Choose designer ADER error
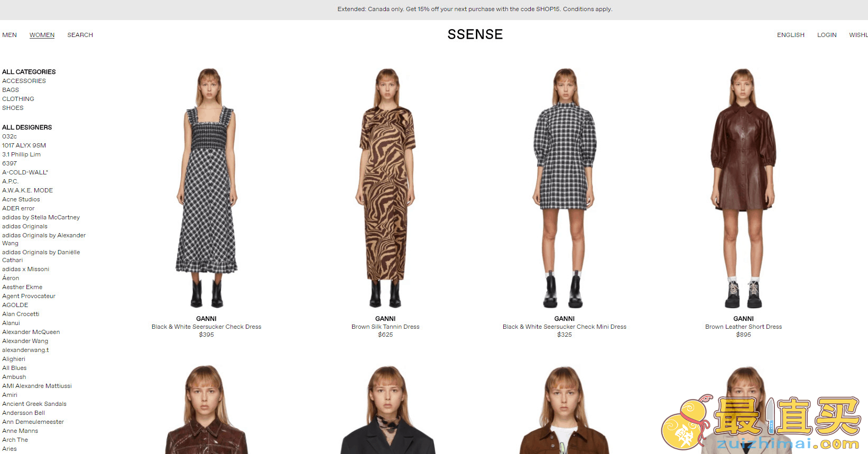The image size is (868, 454). [18, 208]
